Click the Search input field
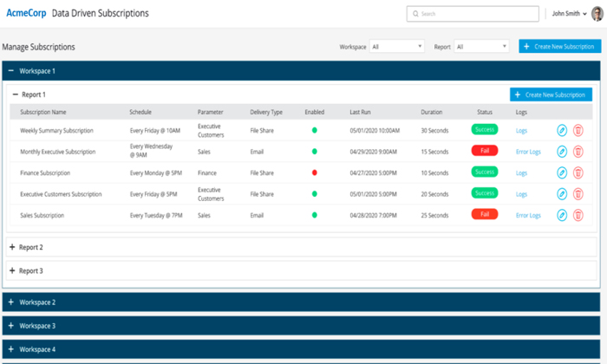Screen dimensions: 607x364 tap(473, 14)
